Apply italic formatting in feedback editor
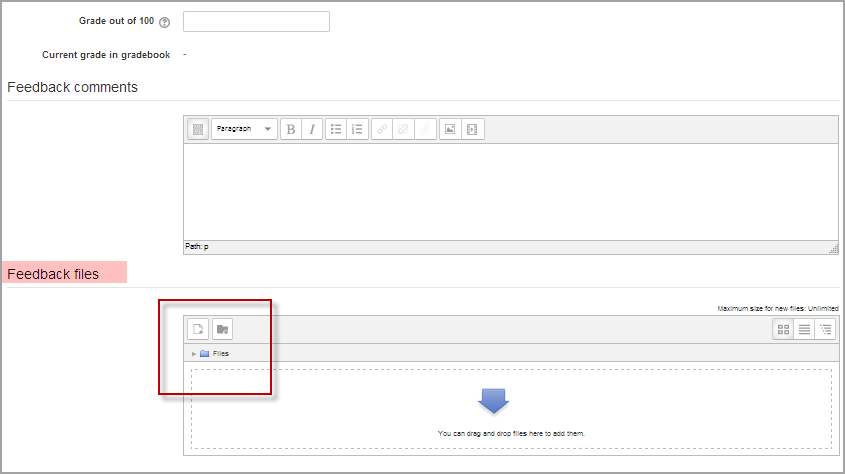Viewport: 845px width, 474px height. tap(312, 129)
